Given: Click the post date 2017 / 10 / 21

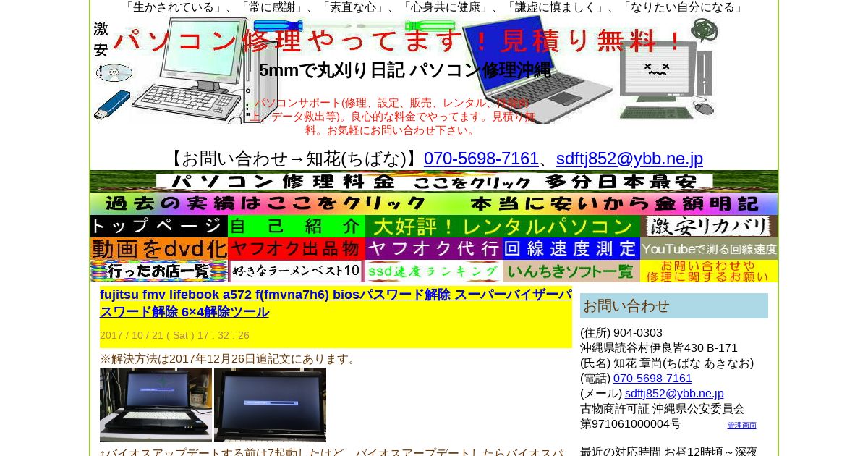Looking at the screenshot, I should pyautogui.click(x=174, y=336).
